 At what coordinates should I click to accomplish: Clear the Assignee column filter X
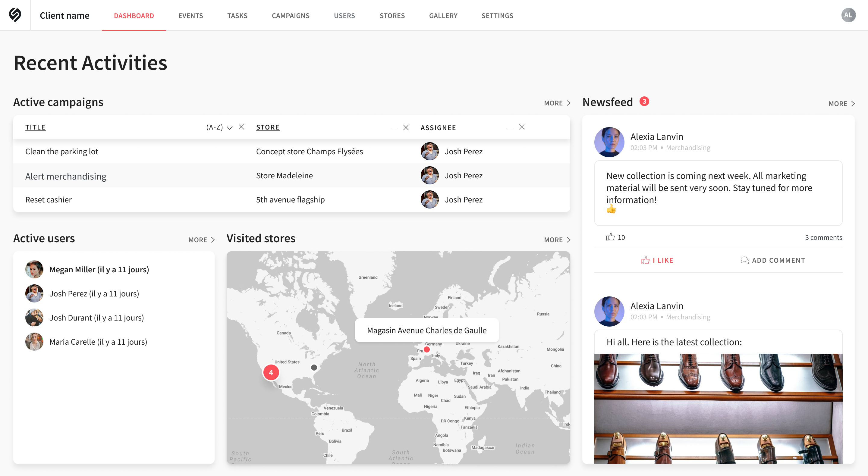point(521,127)
